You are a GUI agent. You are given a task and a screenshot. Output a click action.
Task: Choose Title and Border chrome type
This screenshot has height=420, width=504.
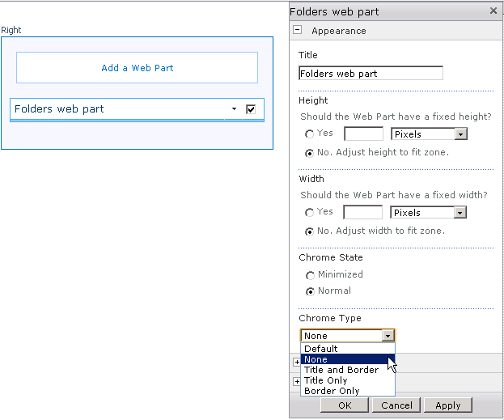(x=341, y=370)
